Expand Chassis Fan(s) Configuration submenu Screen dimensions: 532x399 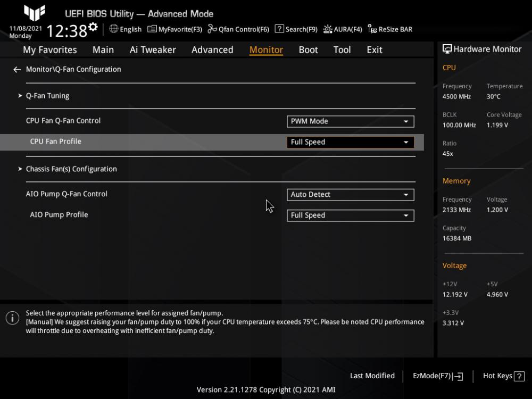click(71, 169)
